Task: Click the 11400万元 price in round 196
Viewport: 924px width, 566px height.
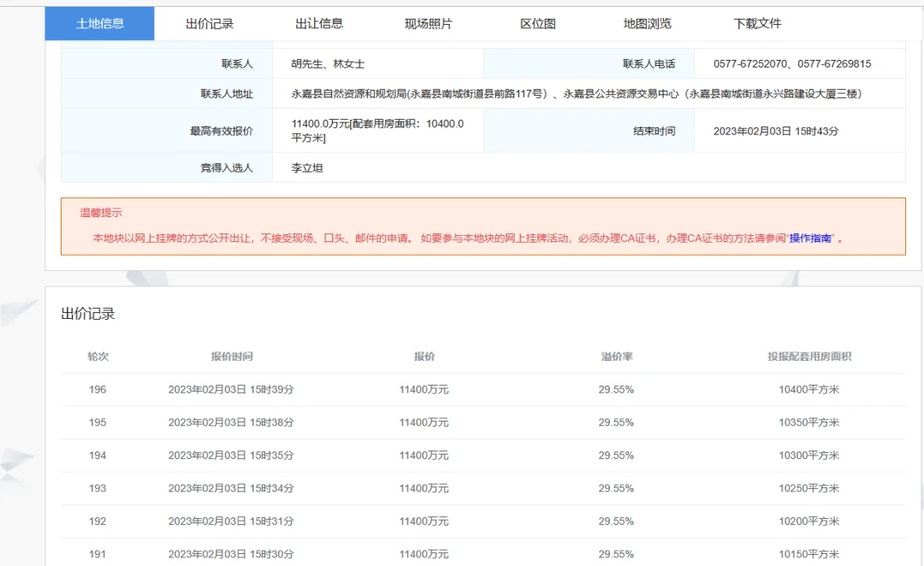Action: pyautogui.click(x=423, y=389)
